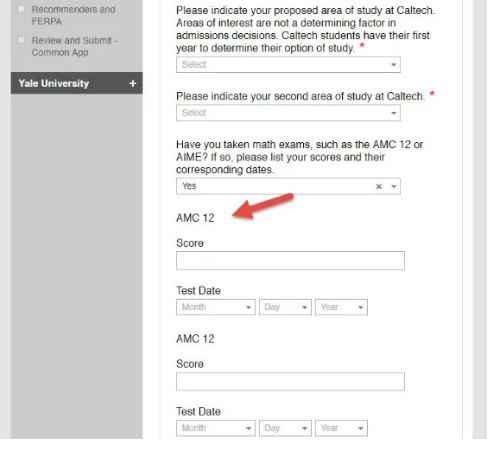Open Review and Submit - Common App item
The image size is (489, 451).
pyautogui.click(x=74, y=46)
